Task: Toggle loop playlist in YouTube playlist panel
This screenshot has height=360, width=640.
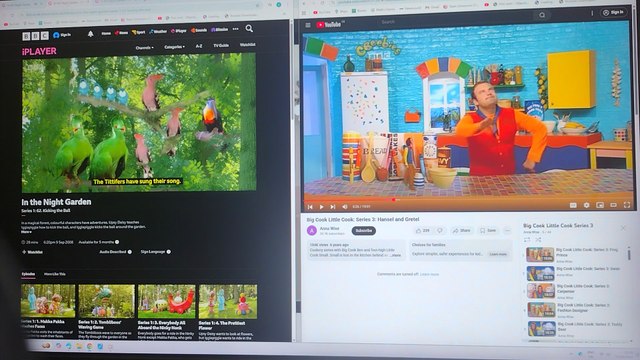Action: (527, 240)
